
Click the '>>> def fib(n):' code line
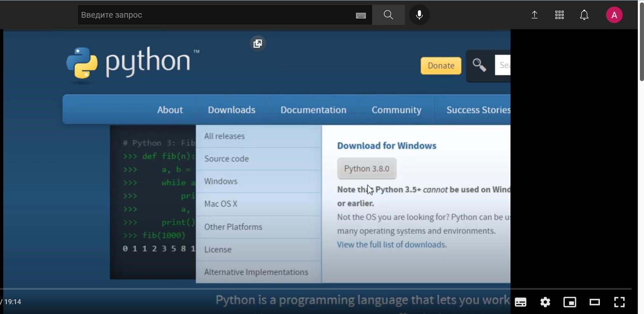[159, 156]
